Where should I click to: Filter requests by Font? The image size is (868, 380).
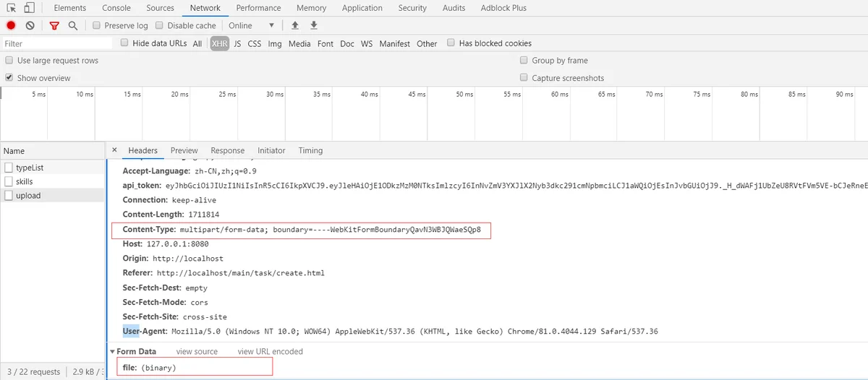(325, 43)
